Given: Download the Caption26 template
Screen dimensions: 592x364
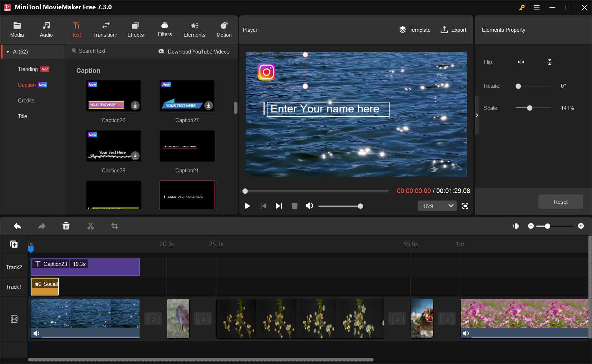Looking at the screenshot, I should point(135,105).
